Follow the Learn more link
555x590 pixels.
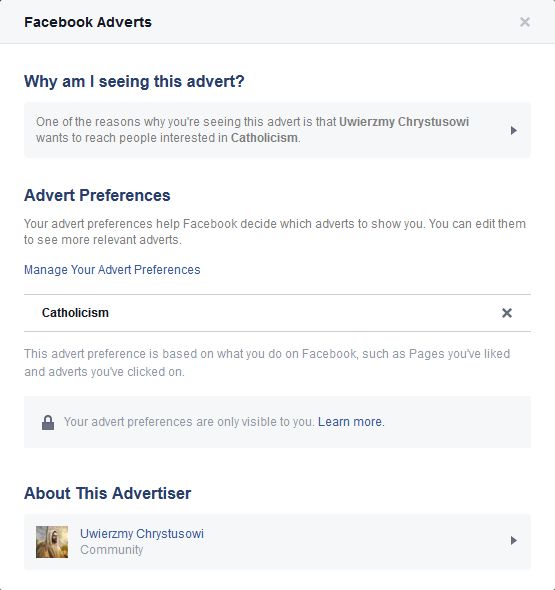(x=350, y=422)
